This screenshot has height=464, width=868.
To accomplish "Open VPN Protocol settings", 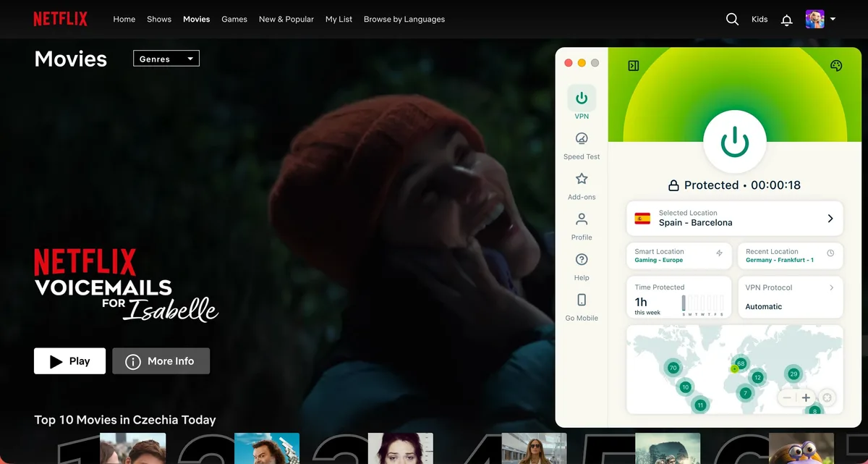I will tap(790, 297).
